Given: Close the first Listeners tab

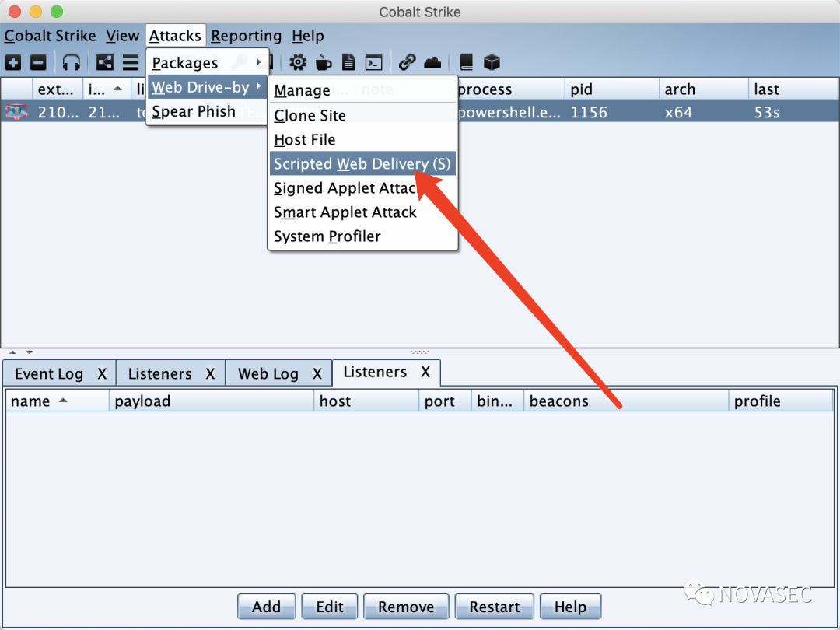Looking at the screenshot, I should coord(210,373).
